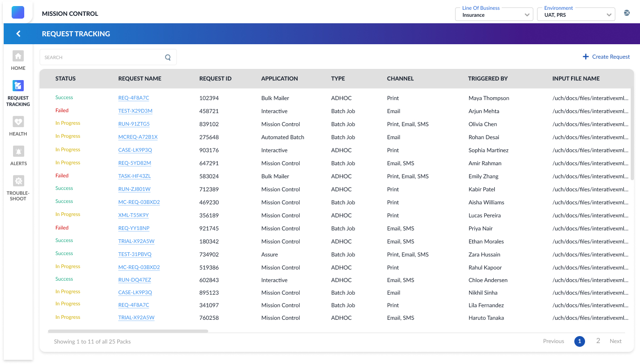Viewport: 640px width, 364px height.
Task: Click the user avatar icon
Action: click(626, 13)
